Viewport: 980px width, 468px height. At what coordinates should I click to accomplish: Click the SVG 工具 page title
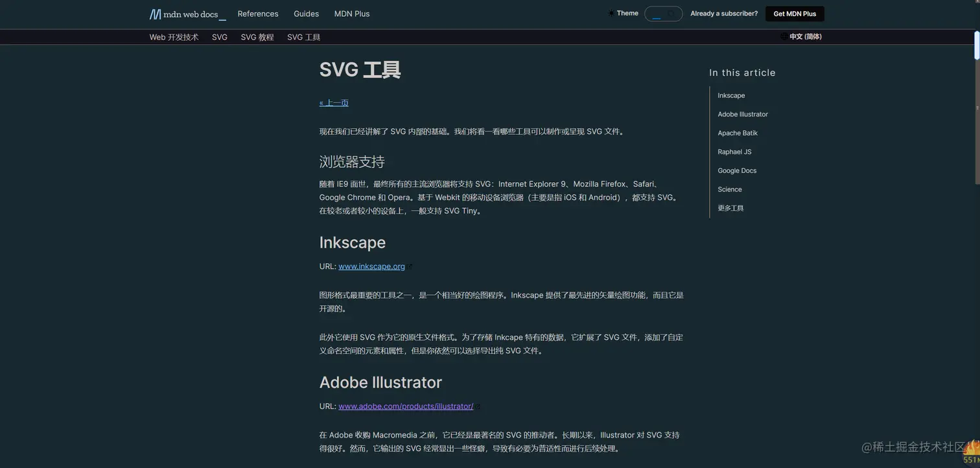click(x=360, y=69)
